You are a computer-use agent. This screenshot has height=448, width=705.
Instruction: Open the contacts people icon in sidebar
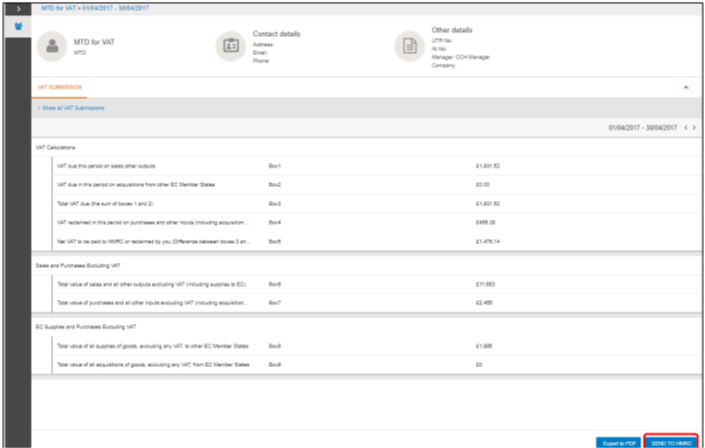pos(18,27)
